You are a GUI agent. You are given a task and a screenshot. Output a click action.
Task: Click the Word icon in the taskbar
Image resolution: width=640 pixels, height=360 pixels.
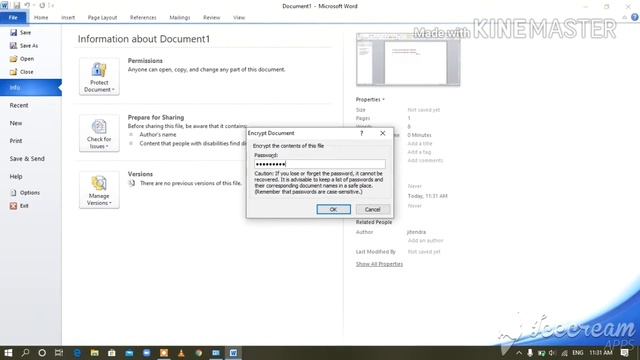pos(233,353)
